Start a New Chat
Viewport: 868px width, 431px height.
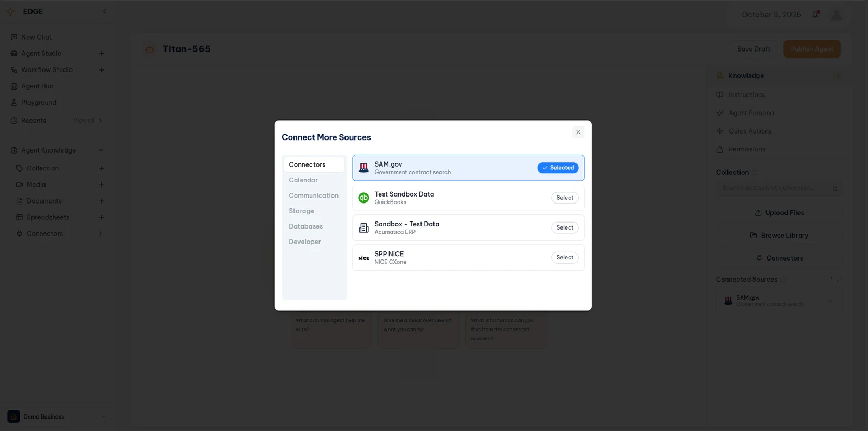tap(36, 37)
